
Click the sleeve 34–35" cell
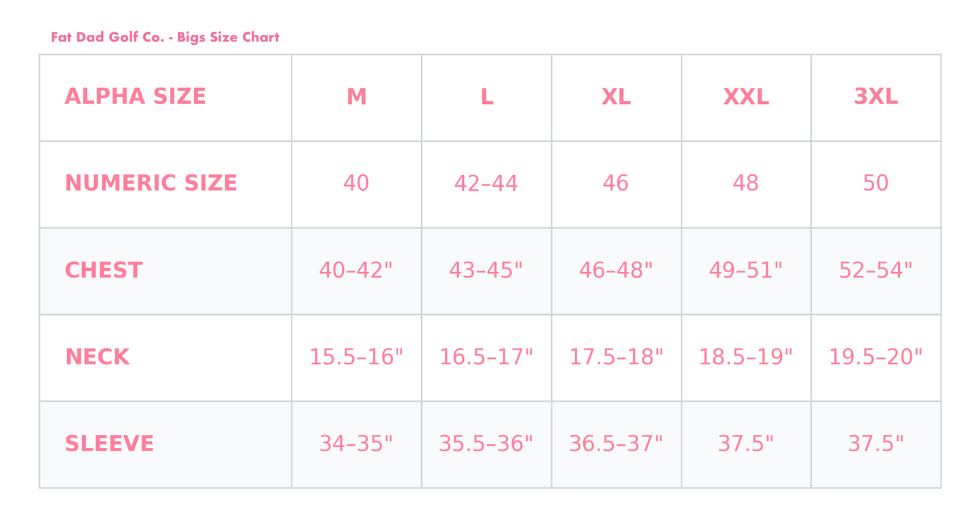(x=356, y=444)
